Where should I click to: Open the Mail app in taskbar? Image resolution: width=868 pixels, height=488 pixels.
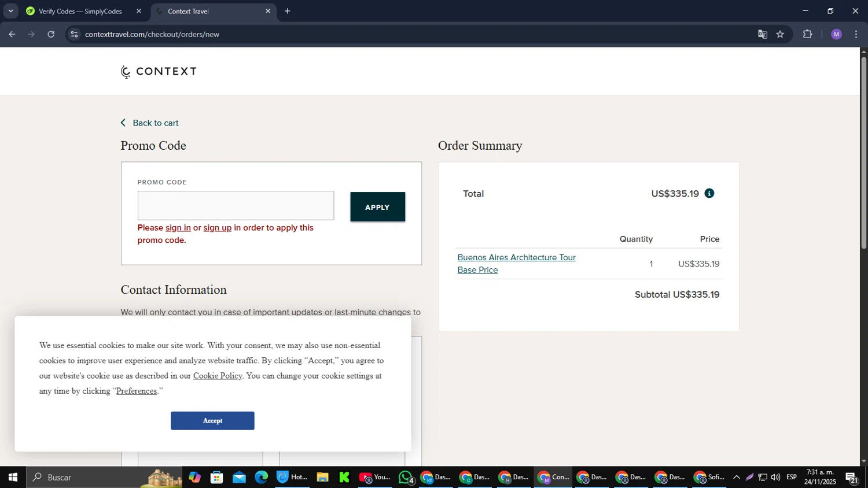point(239,477)
